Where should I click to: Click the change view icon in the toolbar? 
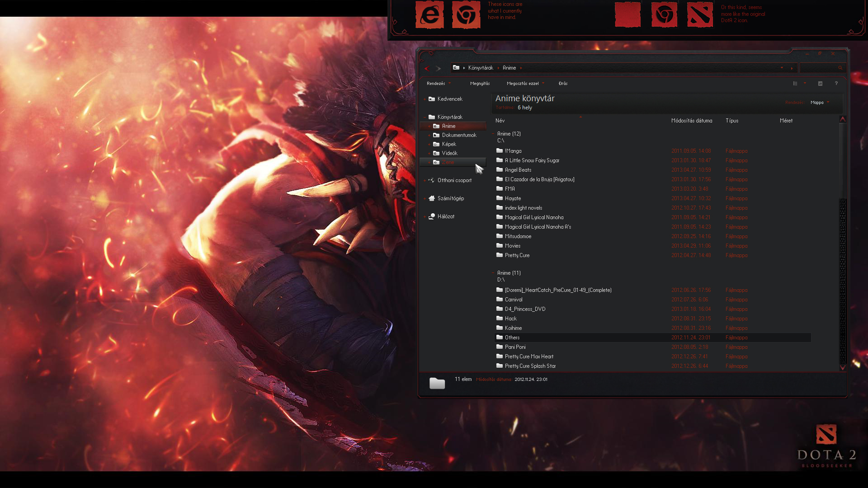pyautogui.click(x=796, y=84)
